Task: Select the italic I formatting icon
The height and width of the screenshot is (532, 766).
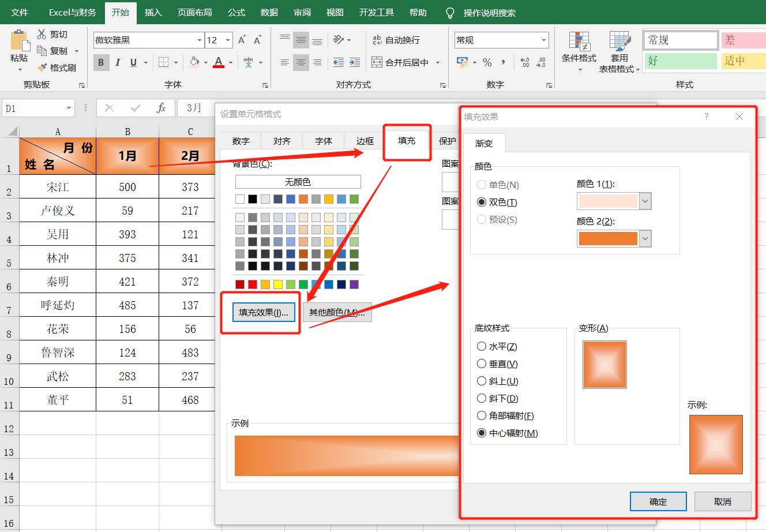Action: coord(117,62)
